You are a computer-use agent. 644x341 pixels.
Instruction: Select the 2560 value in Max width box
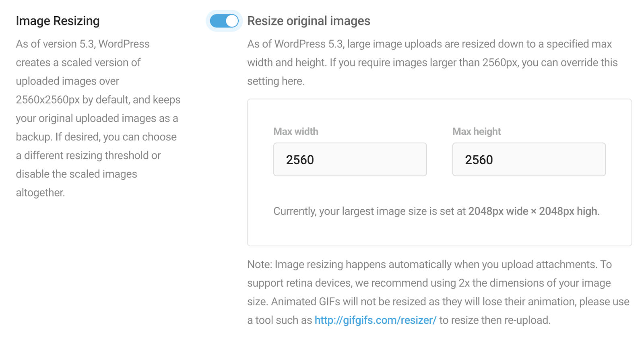tap(300, 159)
